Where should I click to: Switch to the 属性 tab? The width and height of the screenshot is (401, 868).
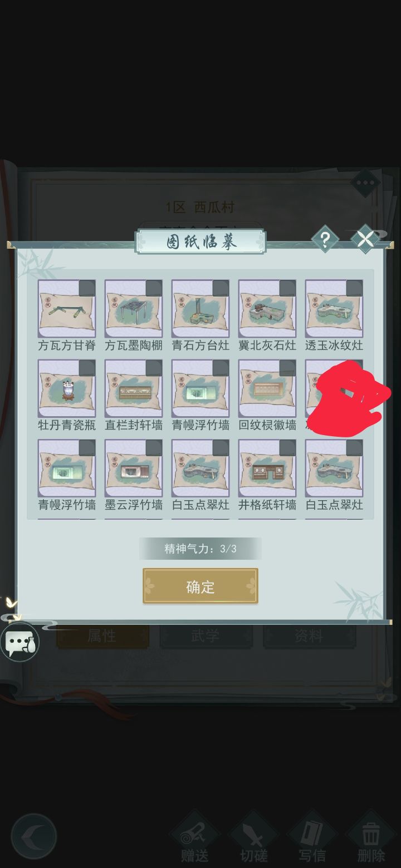click(x=102, y=636)
